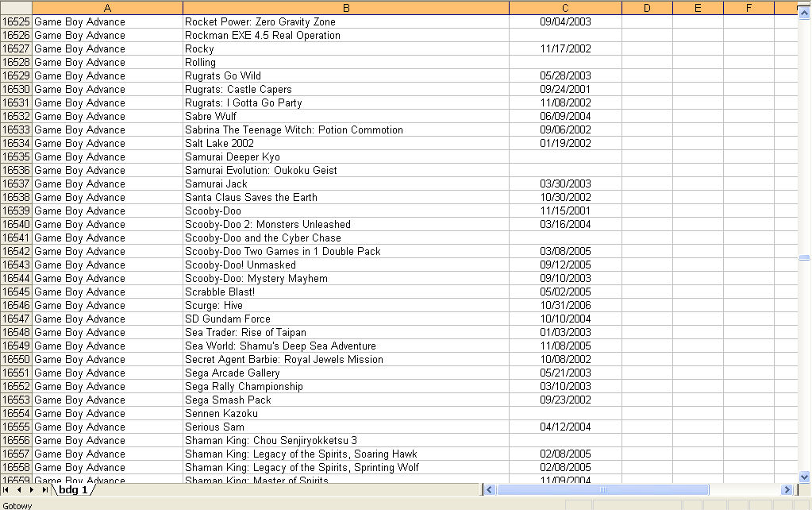
Task: Click cell 'Secret Agent Barbie: Royal Jewels Mission'
Action: click(x=346, y=359)
